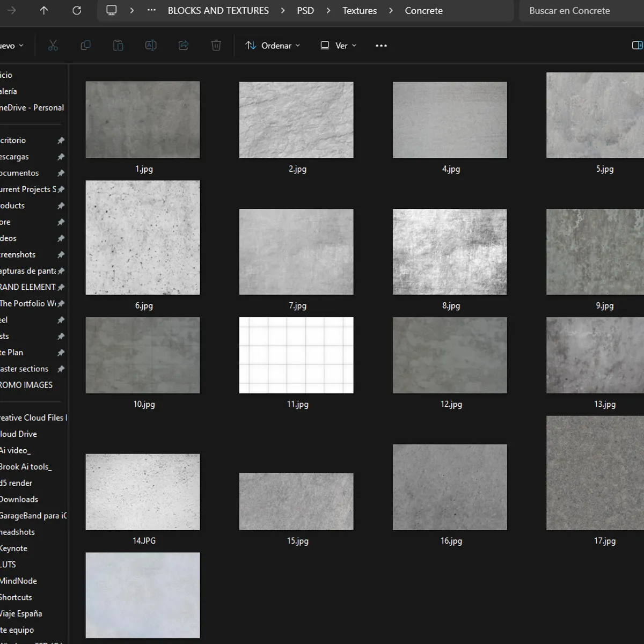Click the Delete trash icon
The width and height of the screenshot is (644, 644).
click(216, 45)
